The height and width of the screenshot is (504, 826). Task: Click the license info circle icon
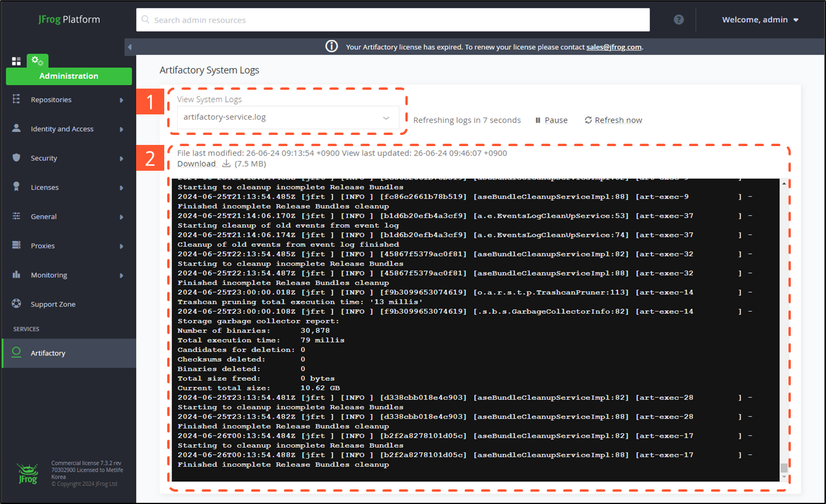[x=331, y=46]
